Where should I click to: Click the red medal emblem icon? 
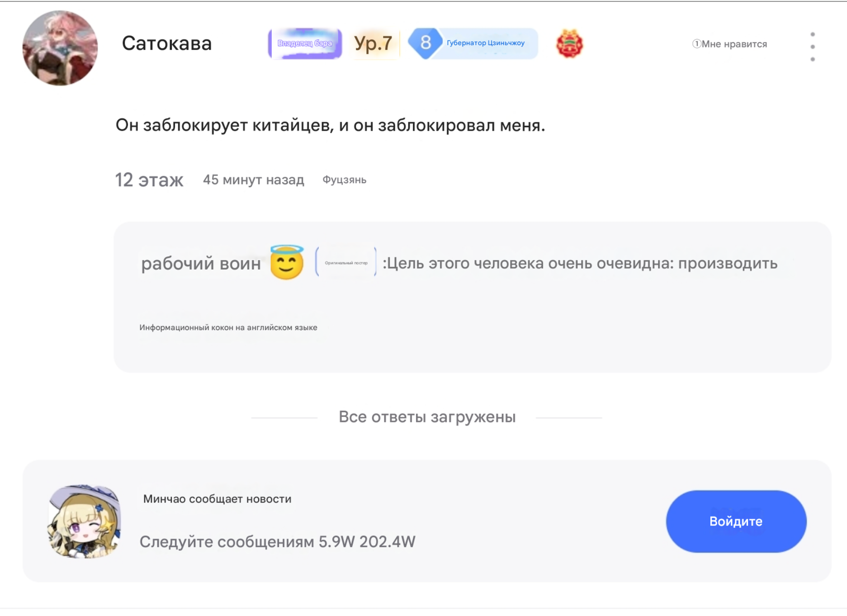569,44
